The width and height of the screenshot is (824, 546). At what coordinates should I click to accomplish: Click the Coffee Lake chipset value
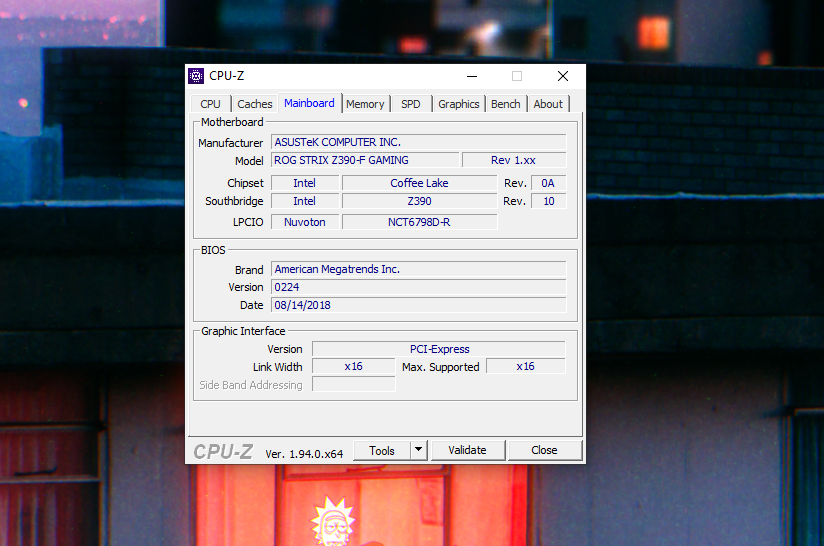[x=419, y=183]
